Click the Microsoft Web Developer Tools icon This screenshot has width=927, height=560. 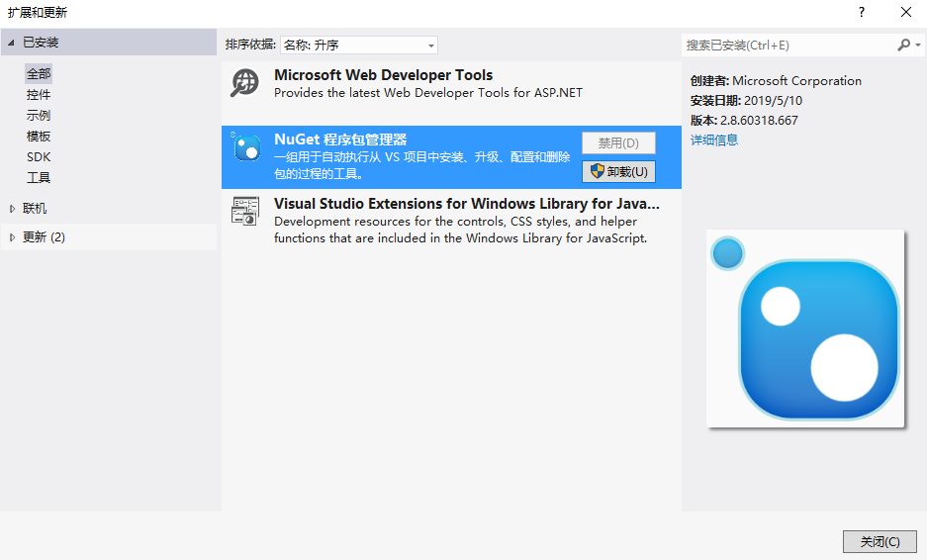(244, 83)
